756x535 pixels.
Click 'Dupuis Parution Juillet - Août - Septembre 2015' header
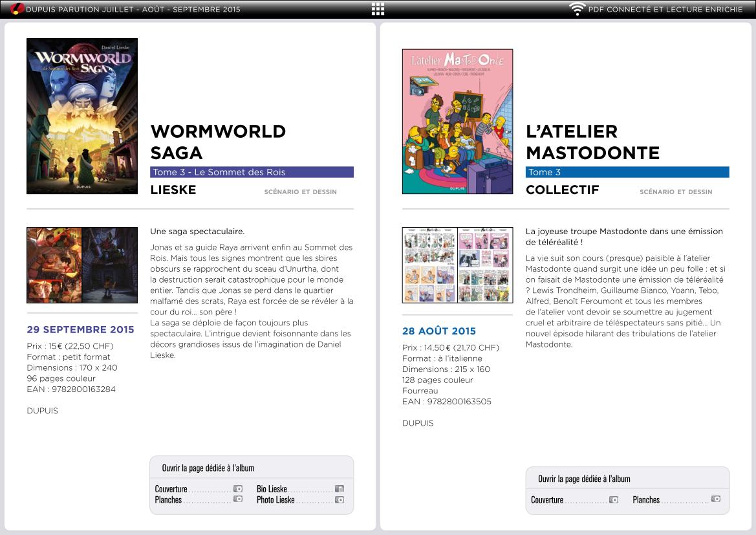coord(133,9)
